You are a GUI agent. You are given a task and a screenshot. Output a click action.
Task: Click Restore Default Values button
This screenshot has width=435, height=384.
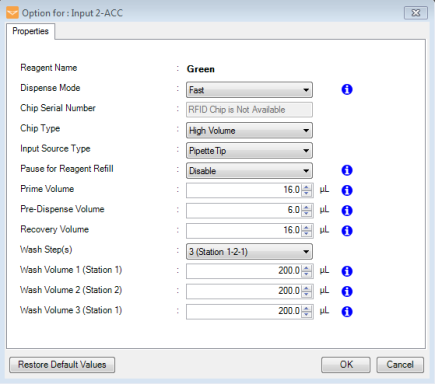pyautogui.click(x=62, y=365)
